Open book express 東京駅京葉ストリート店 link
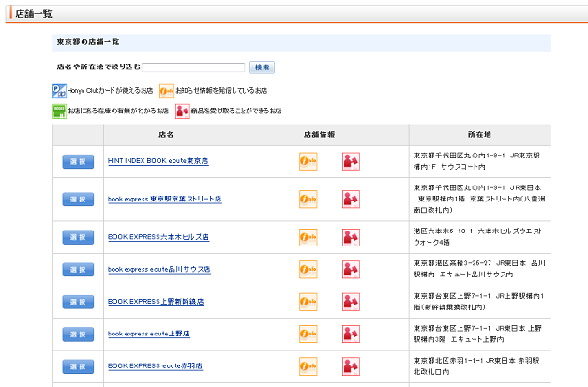Screen dimensions: 588x387 click(x=165, y=199)
